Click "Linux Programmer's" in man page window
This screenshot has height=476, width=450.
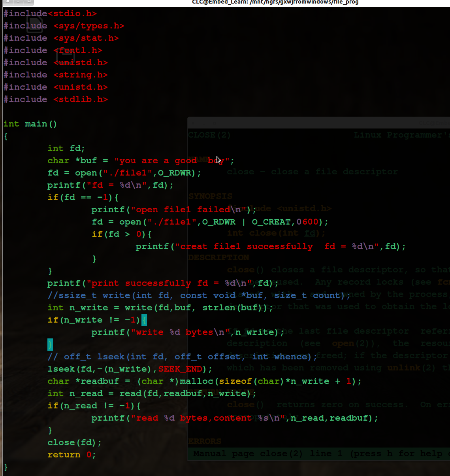coord(401,135)
